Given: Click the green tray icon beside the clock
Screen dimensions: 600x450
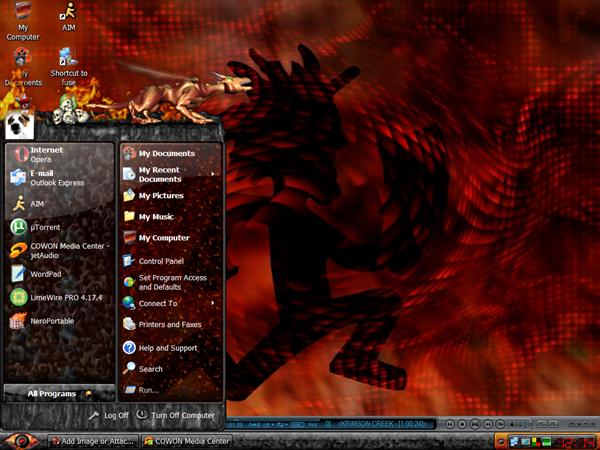Looking at the screenshot, I should click(547, 442).
